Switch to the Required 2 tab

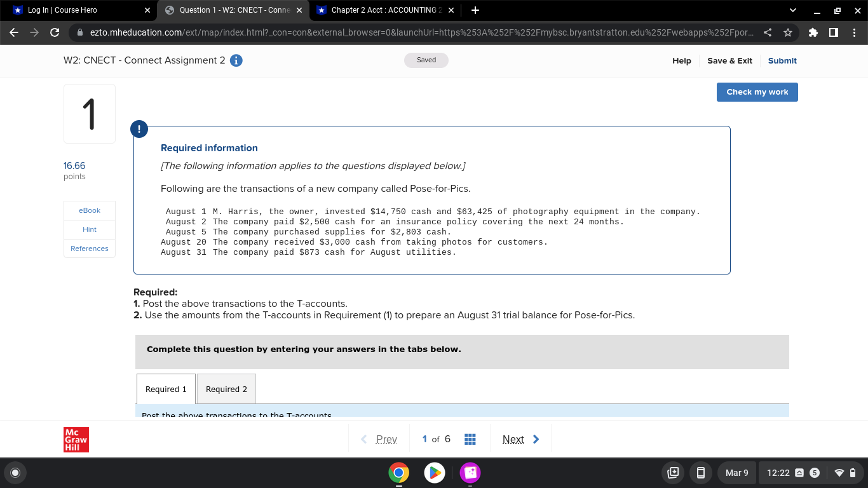(226, 389)
